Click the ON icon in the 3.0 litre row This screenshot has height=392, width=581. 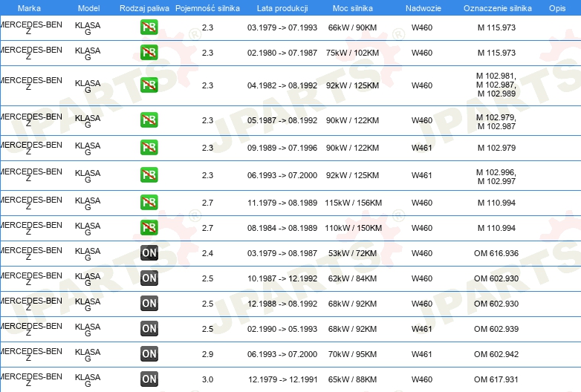(x=149, y=379)
